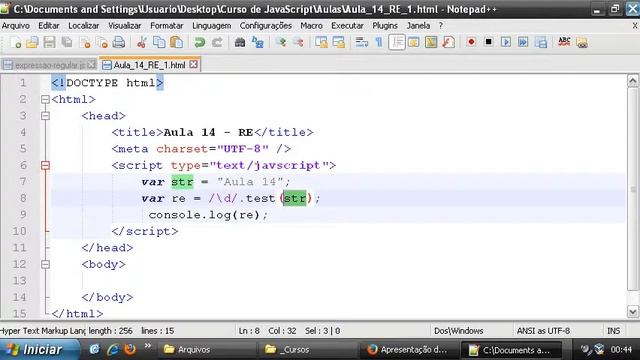Undo last edit with green arrow

pyautogui.click(x=200, y=42)
